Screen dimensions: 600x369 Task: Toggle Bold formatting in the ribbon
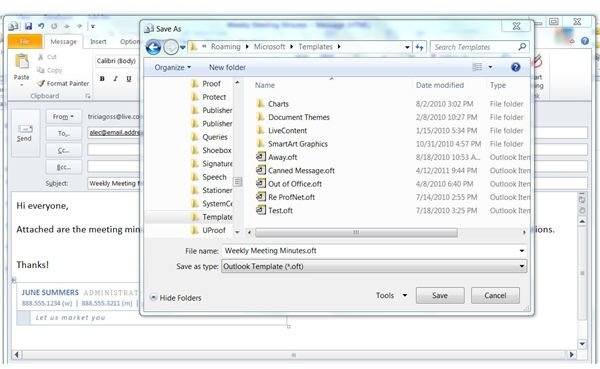coord(102,78)
